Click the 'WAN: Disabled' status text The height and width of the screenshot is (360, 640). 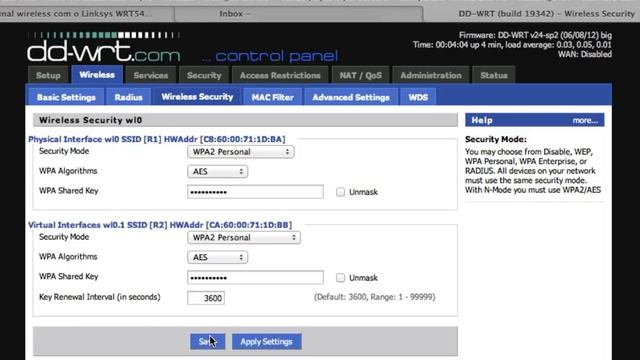tap(584, 54)
